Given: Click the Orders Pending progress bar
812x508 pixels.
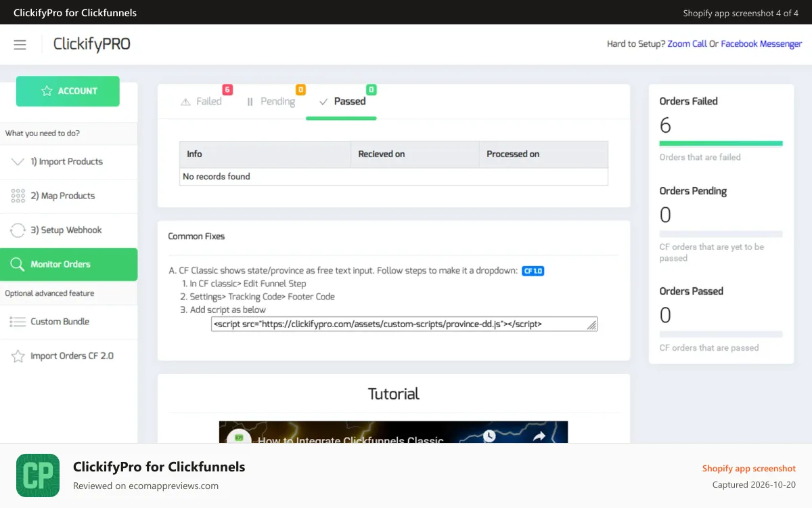Looking at the screenshot, I should point(721,234).
